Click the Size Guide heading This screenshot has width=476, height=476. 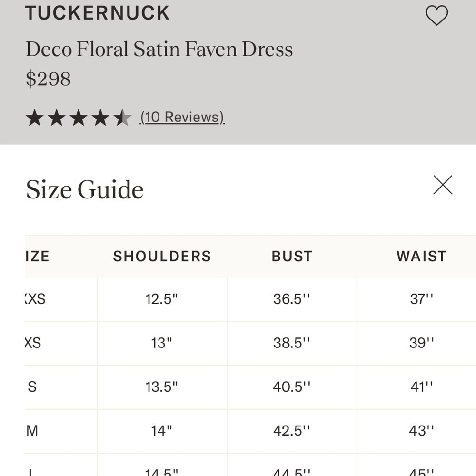tap(85, 189)
